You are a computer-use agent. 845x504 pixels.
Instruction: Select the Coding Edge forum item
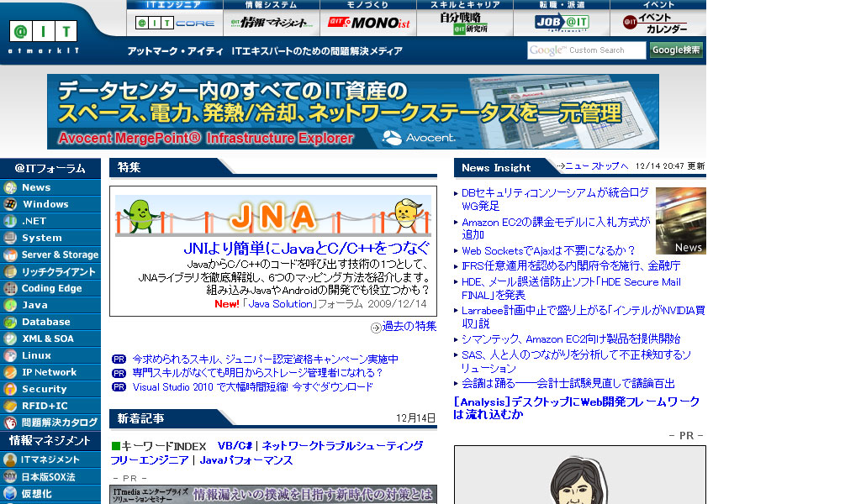click(51, 288)
